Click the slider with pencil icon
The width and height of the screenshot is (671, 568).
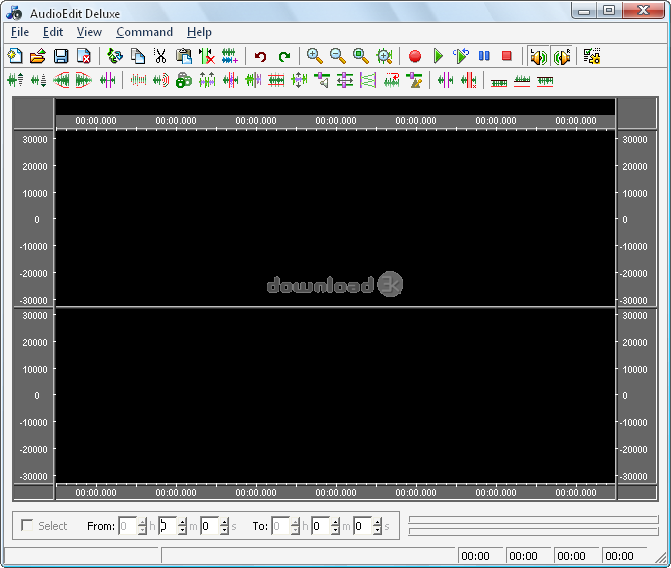414,80
